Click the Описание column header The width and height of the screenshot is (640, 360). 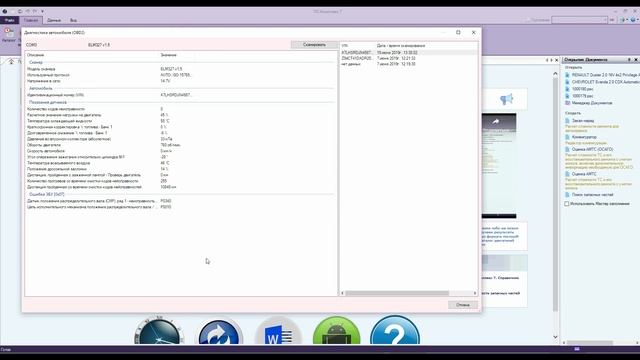[36, 55]
